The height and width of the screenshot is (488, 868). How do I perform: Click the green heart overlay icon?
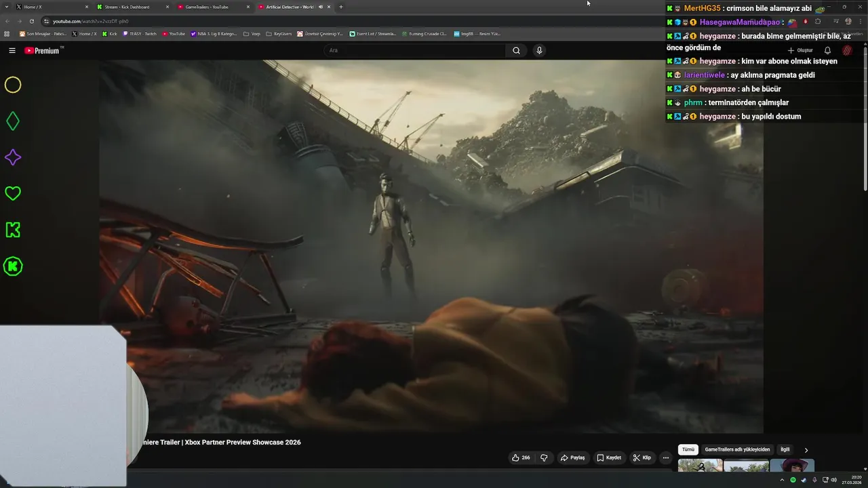[x=13, y=193]
